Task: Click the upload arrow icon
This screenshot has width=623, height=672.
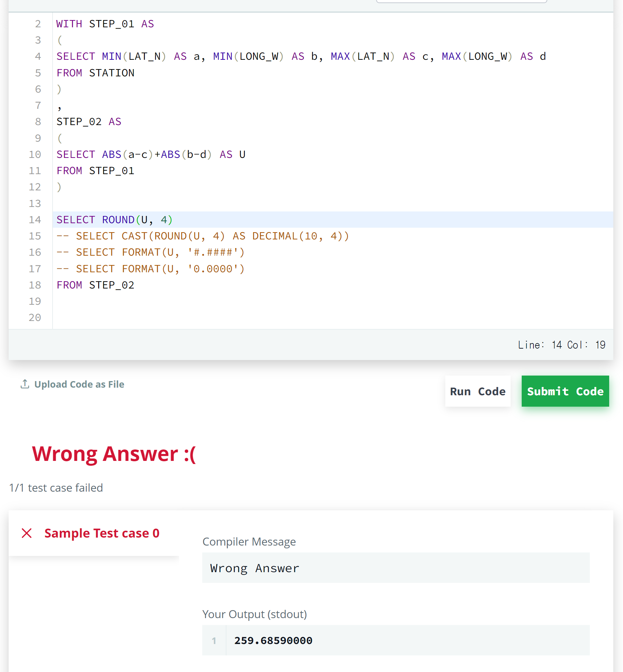Action: click(x=25, y=384)
